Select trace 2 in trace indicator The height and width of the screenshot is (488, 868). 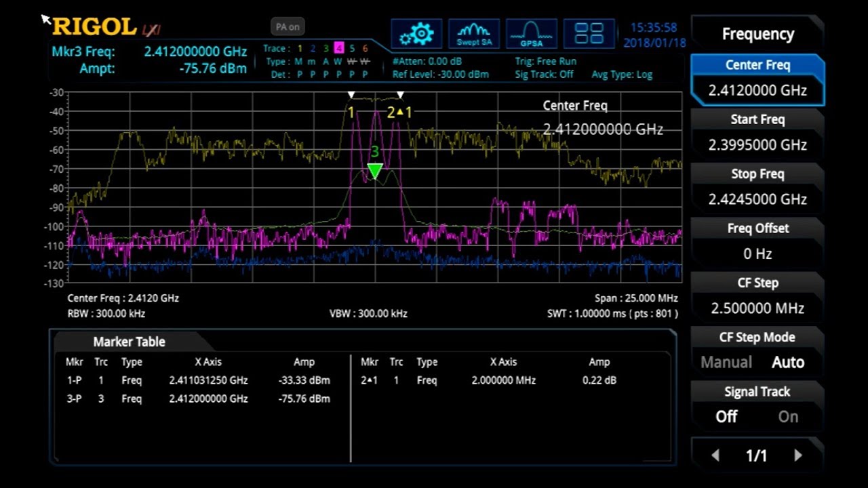(x=313, y=49)
